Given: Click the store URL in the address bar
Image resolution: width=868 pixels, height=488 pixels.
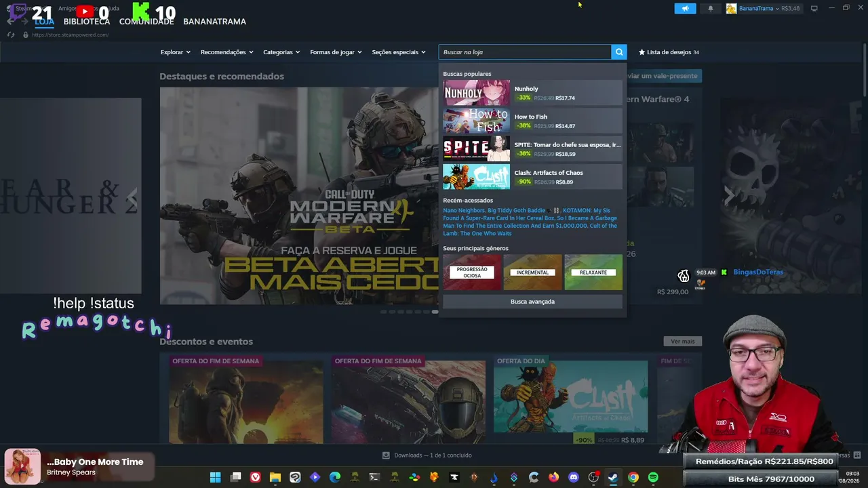Looking at the screenshot, I should tap(71, 35).
